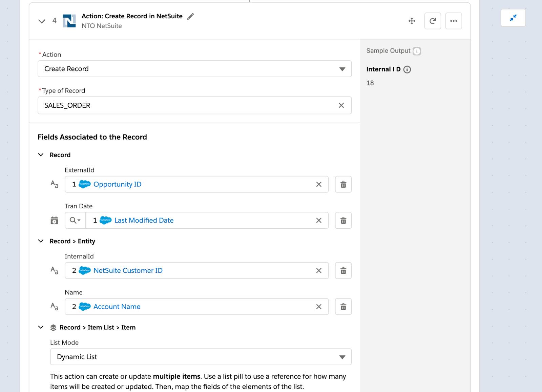Open the Action dropdown showing Create Record
The image size is (542, 392).
[194, 69]
